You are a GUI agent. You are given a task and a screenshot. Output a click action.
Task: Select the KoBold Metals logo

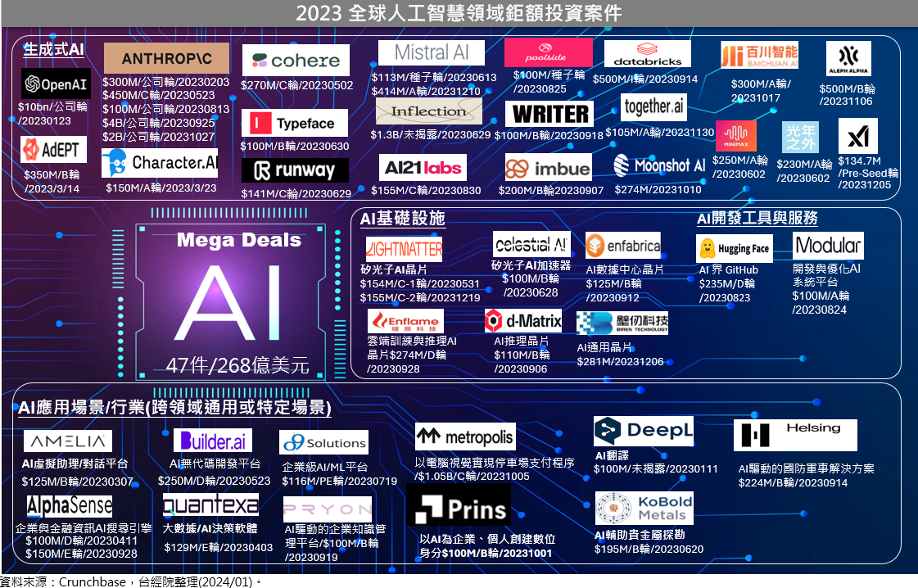click(x=644, y=509)
